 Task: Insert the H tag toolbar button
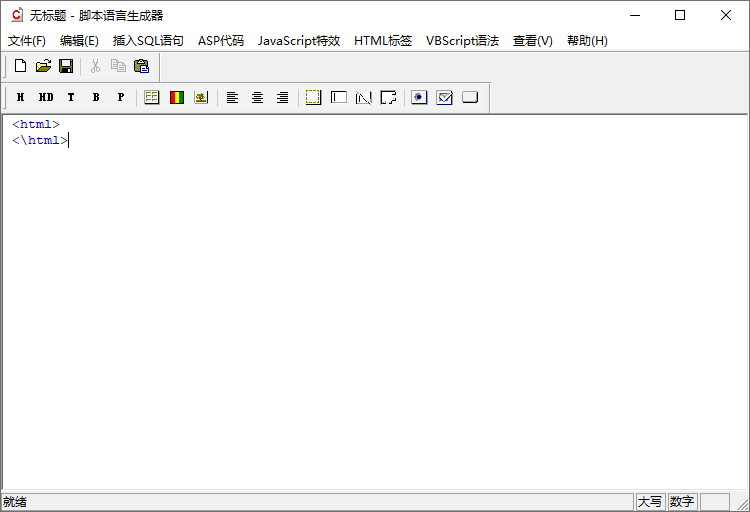point(20,97)
